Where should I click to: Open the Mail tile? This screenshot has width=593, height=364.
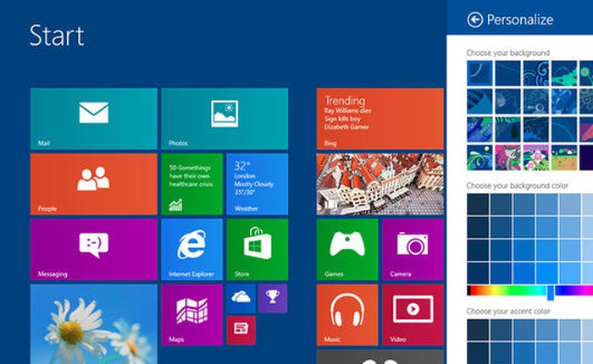coord(94,119)
